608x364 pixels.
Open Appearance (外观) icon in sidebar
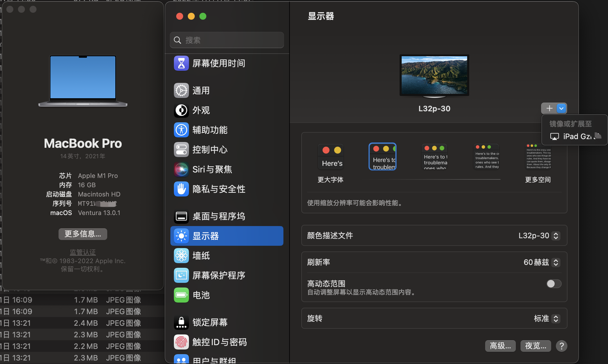(x=181, y=110)
